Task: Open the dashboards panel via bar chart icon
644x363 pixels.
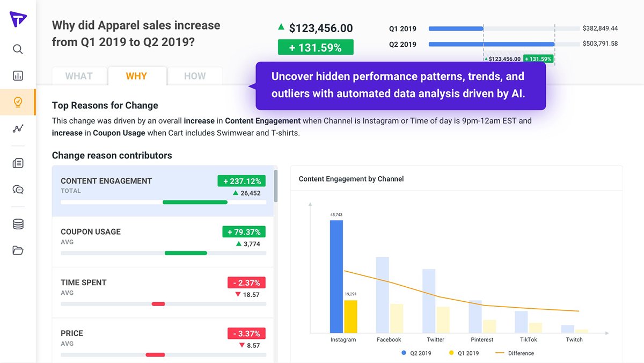Action: 18,75
